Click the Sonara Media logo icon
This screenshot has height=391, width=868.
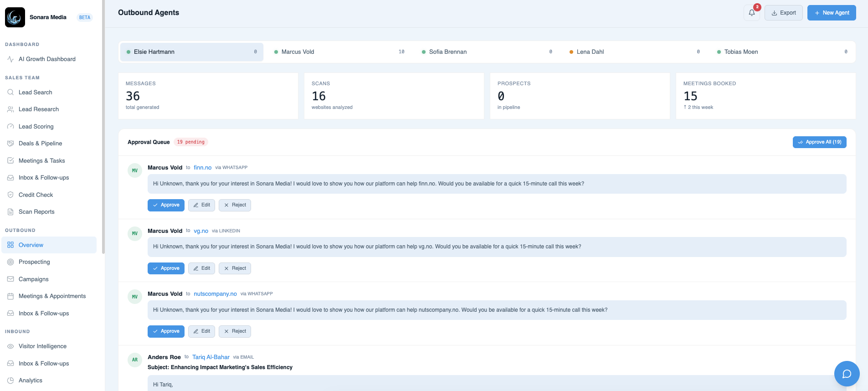pyautogui.click(x=15, y=17)
